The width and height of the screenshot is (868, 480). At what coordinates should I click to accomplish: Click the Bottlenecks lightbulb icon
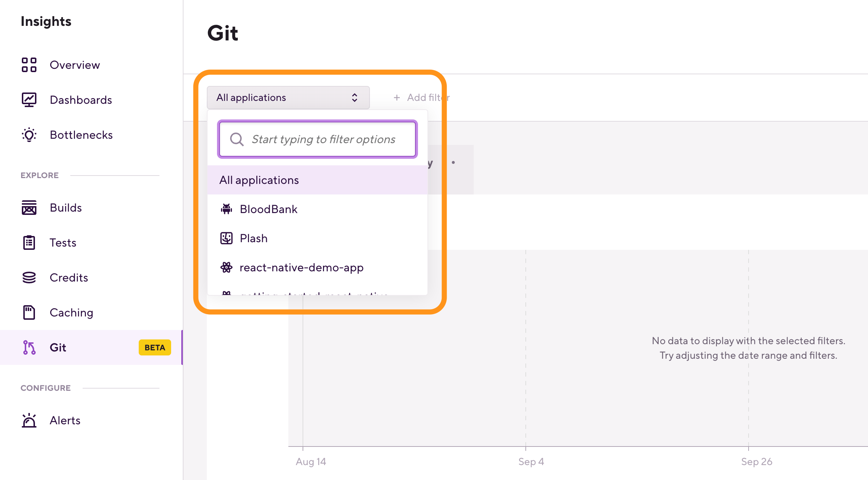tap(29, 135)
